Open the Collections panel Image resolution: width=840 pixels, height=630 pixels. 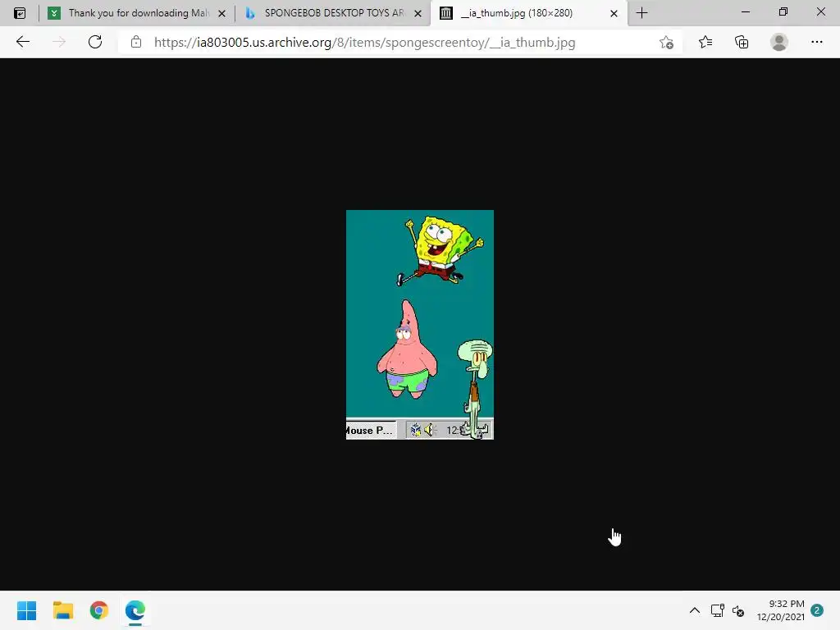[x=742, y=42]
